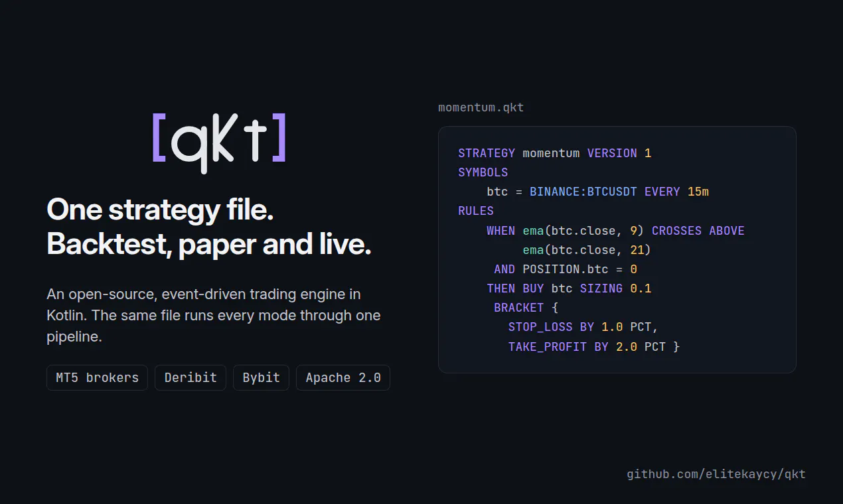Viewport: 843px width, 504px height.
Task: Click the RULES keyword in the code
Action: click(476, 211)
